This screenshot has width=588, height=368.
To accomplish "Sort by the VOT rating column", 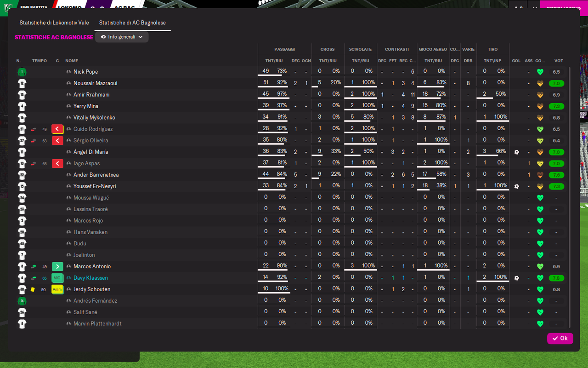I will 559,61.
